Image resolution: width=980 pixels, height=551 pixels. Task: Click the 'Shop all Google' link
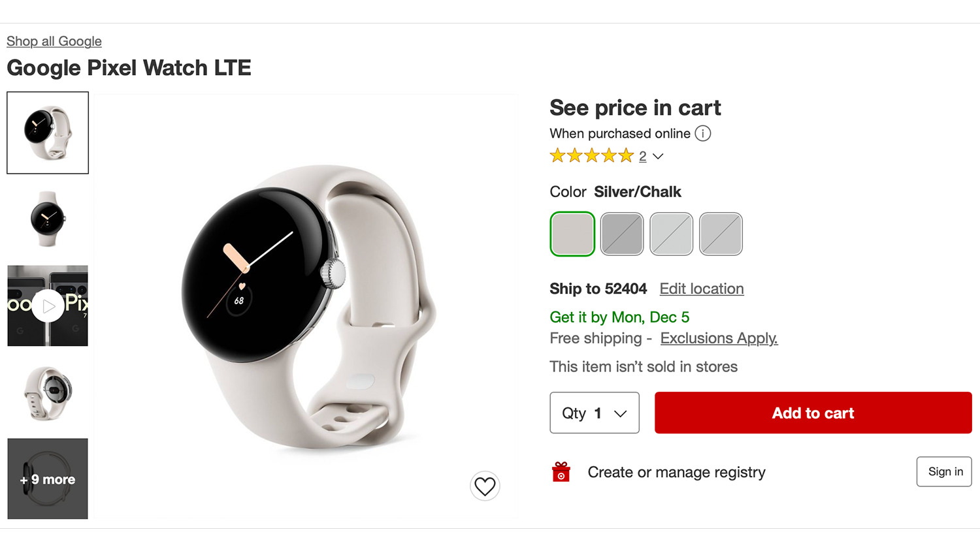(54, 41)
